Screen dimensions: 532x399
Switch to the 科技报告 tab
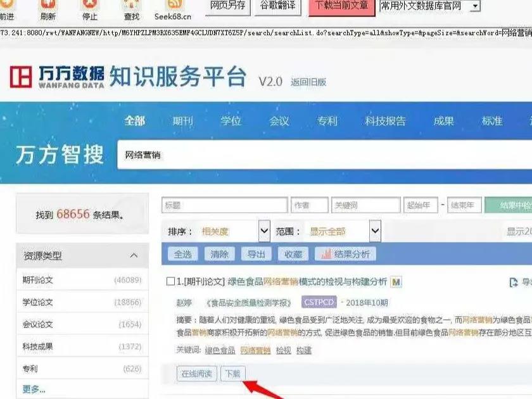click(386, 121)
